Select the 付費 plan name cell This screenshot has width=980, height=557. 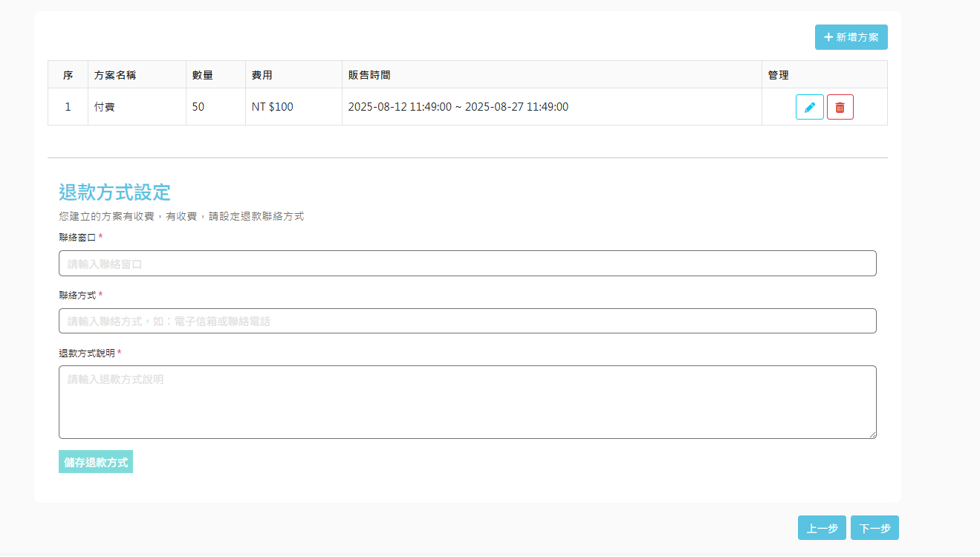coord(137,107)
